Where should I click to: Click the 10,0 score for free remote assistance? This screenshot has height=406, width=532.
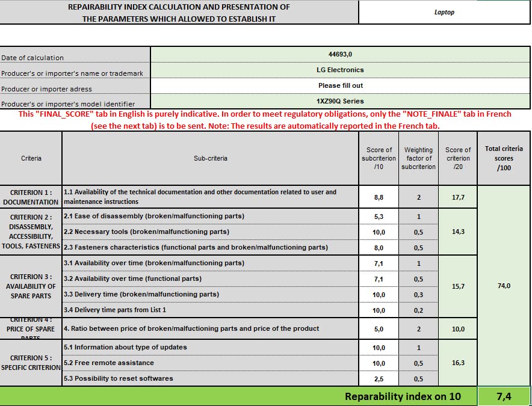[379, 363]
